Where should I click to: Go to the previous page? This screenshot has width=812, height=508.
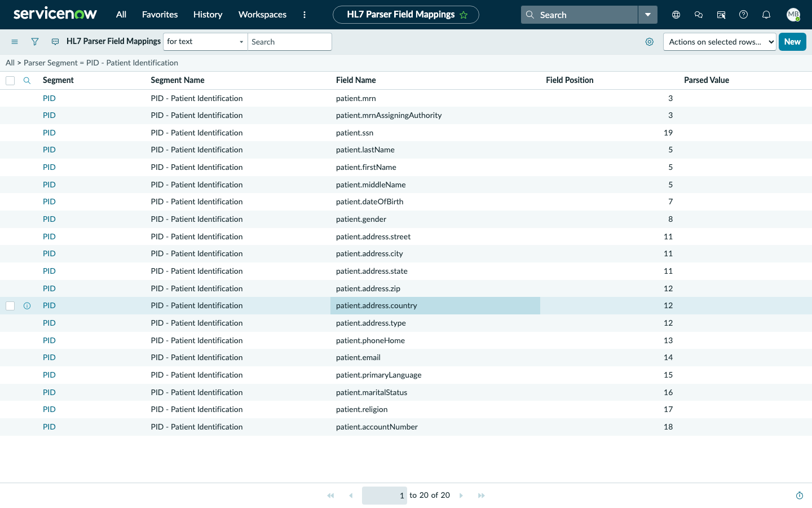tap(351, 496)
